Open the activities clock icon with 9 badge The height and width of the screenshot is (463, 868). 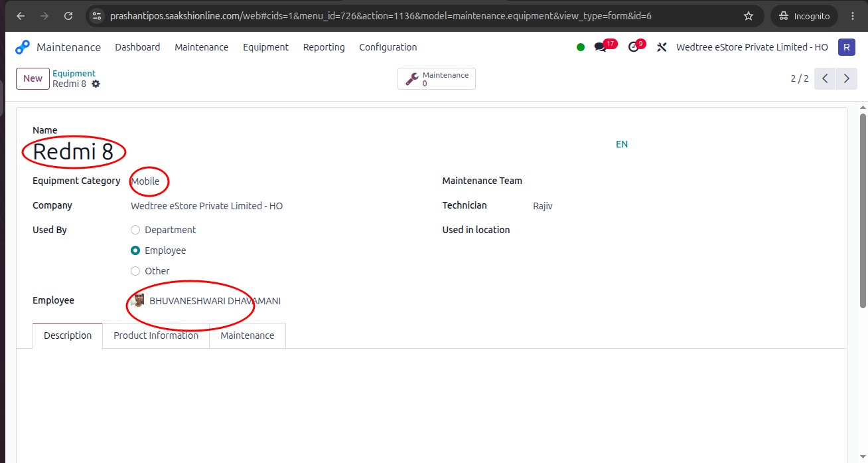coord(636,46)
